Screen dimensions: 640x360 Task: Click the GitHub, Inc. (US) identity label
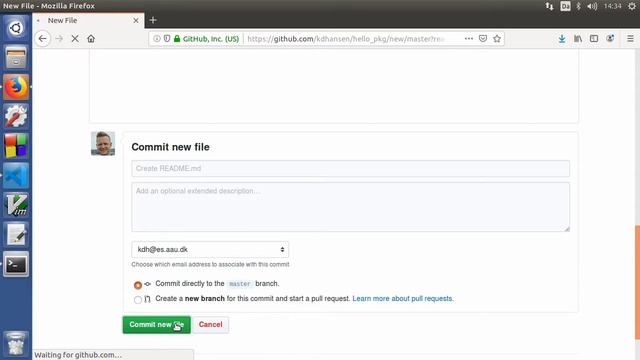(211, 39)
